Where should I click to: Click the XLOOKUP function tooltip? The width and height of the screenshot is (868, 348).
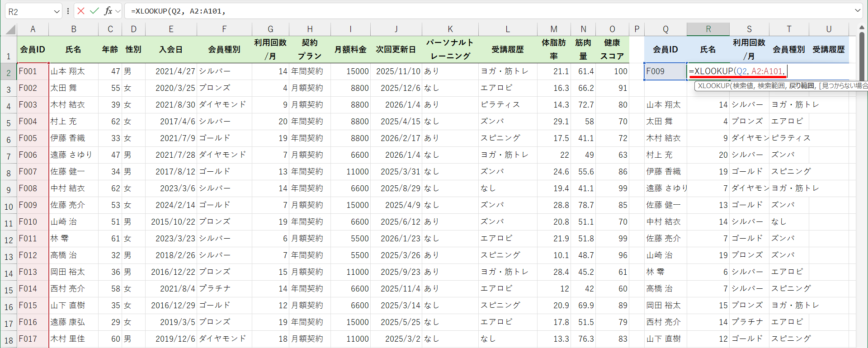pos(781,86)
